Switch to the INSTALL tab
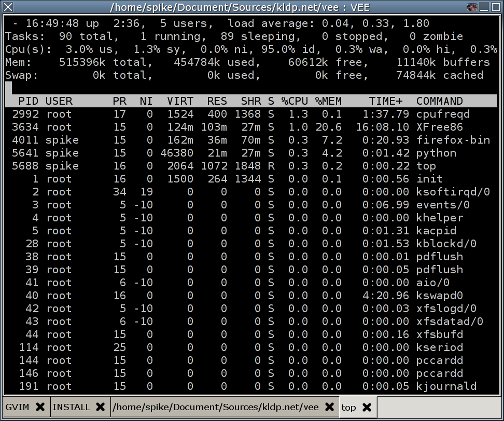 [71, 408]
